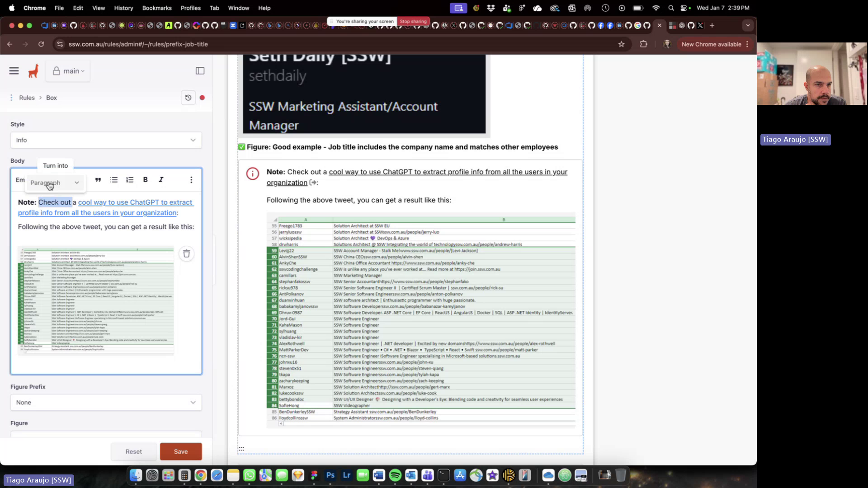Open the Chrome extensions puzzle icon

[643, 44]
